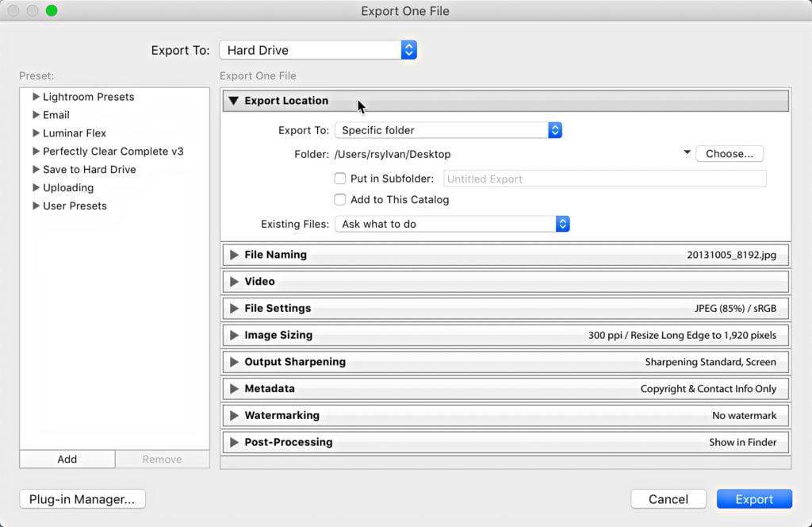
Task: Expand the Metadata section
Action: [234, 389]
